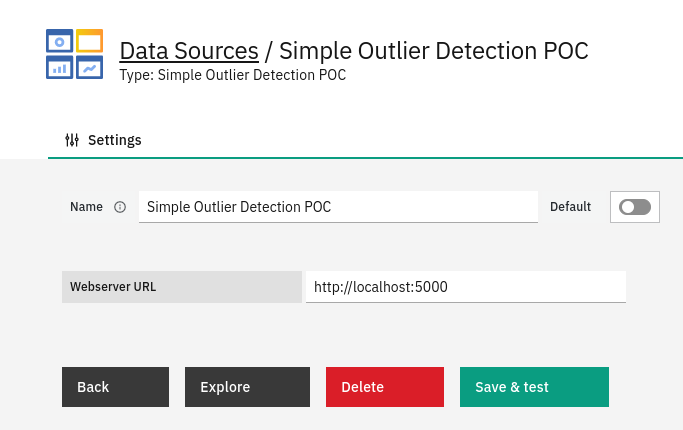Go to the Data Sources breadcrumb link
The image size is (683, 430).
(x=189, y=51)
